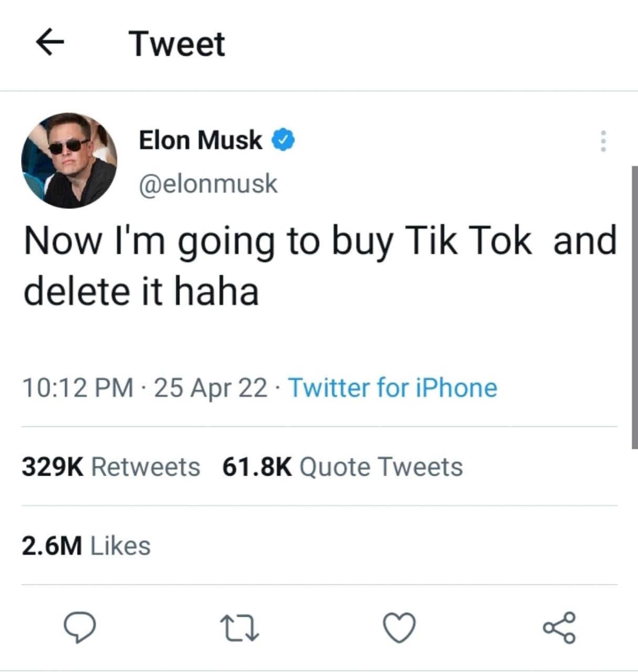The height and width of the screenshot is (672, 638).
Task: Click the vertical scrollbar on right edge
Action: [x=634, y=307]
